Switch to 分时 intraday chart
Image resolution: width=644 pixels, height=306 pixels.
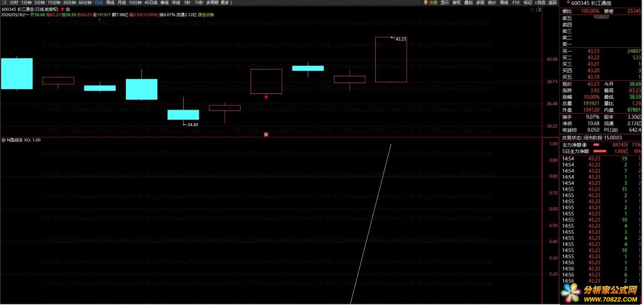pos(14,2)
